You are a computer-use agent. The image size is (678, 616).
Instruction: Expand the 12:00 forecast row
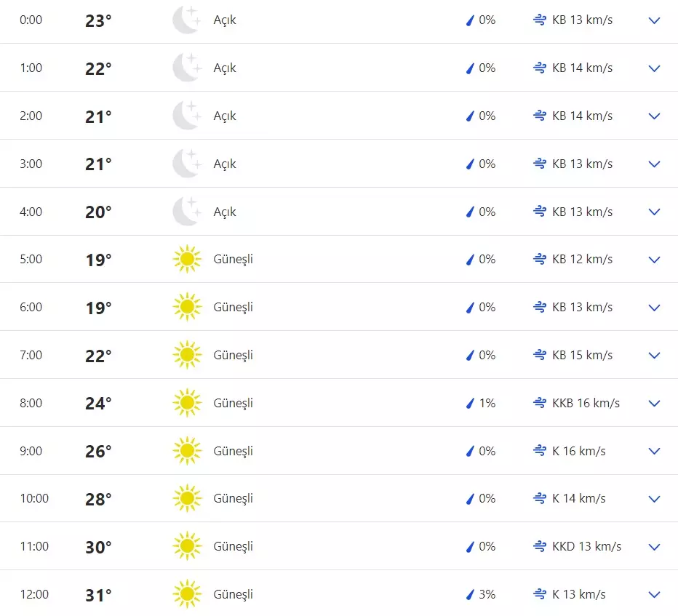tap(654, 595)
